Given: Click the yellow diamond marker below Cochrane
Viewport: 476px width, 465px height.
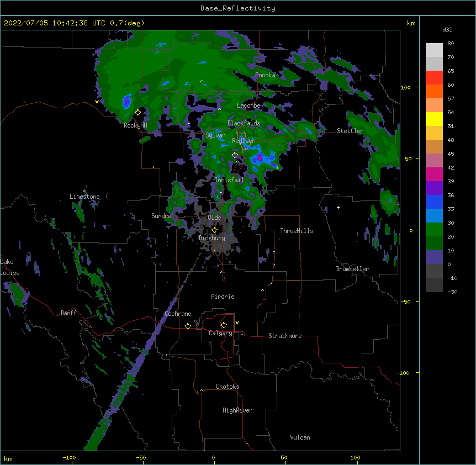Looking at the screenshot, I should (188, 326).
